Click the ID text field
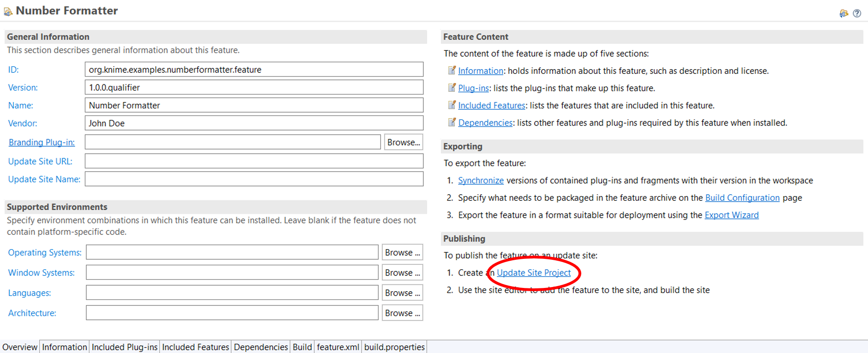This screenshot has width=868, height=353. click(254, 69)
